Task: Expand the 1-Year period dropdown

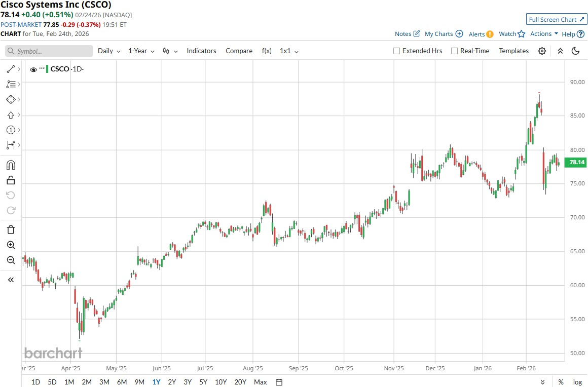Action: [x=141, y=51]
